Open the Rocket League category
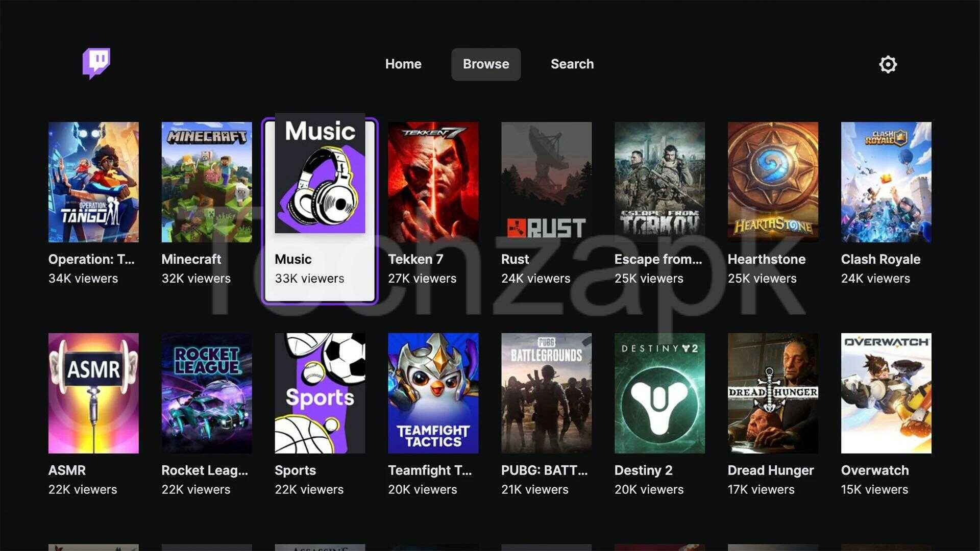980x551 pixels. (x=205, y=391)
